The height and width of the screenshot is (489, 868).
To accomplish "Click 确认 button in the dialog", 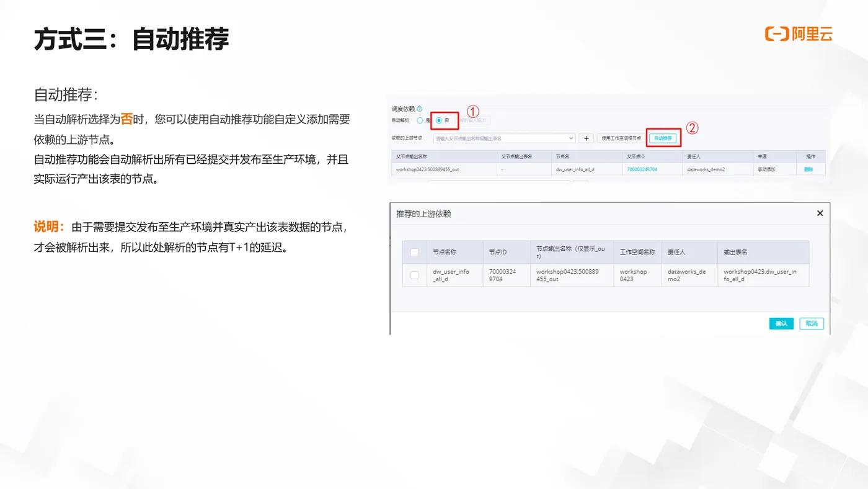I will point(781,323).
